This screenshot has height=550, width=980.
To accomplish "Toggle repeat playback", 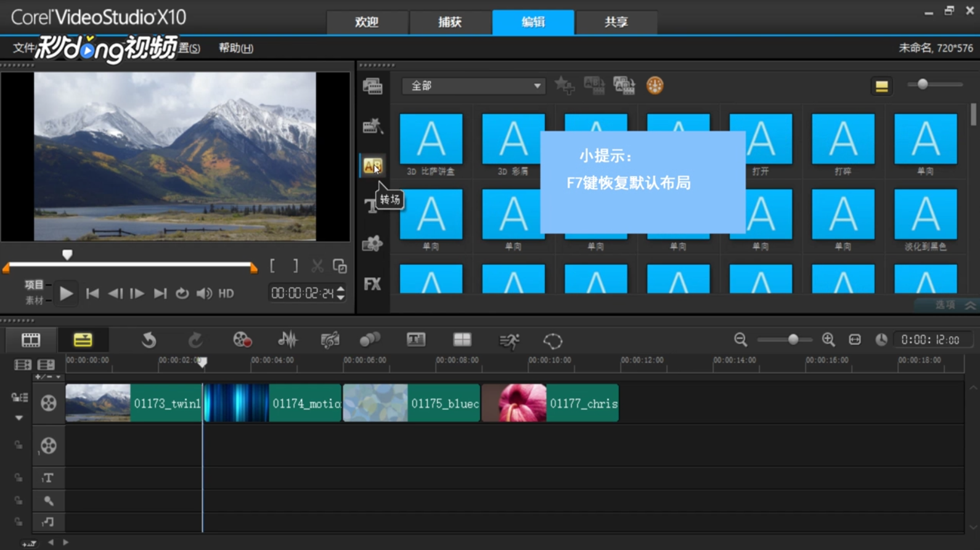I will click(x=182, y=294).
